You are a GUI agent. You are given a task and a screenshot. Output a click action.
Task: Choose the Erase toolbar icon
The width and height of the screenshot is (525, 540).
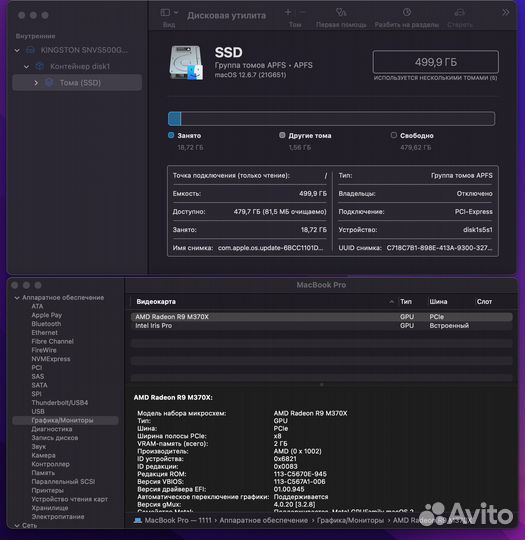tap(460, 13)
